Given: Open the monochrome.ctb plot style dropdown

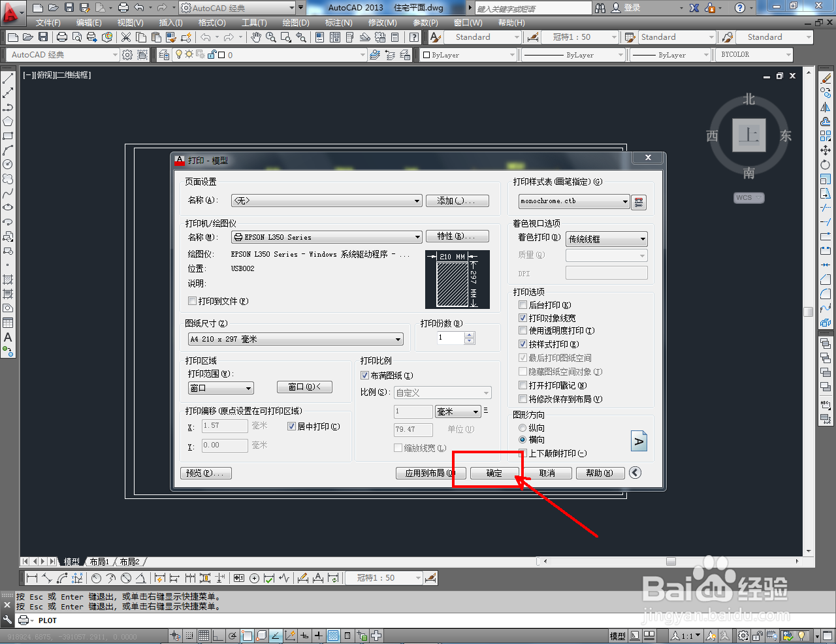Looking at the screenshot, I should click(575, 201).
